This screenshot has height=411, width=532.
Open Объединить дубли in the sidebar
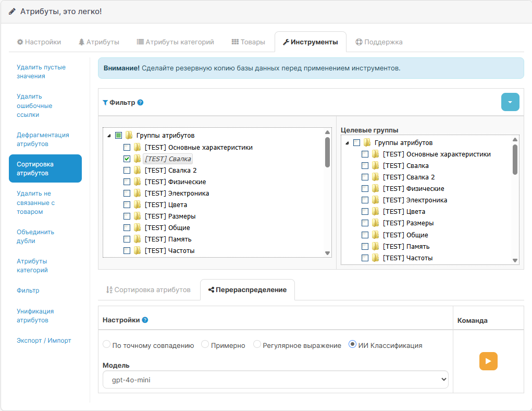coord(35,236)
